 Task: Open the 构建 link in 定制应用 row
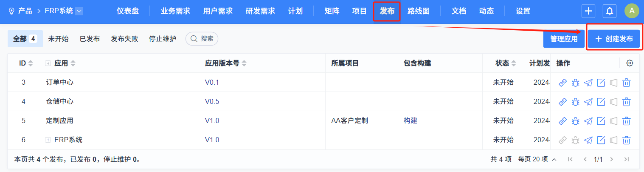[x=411, y=120]
